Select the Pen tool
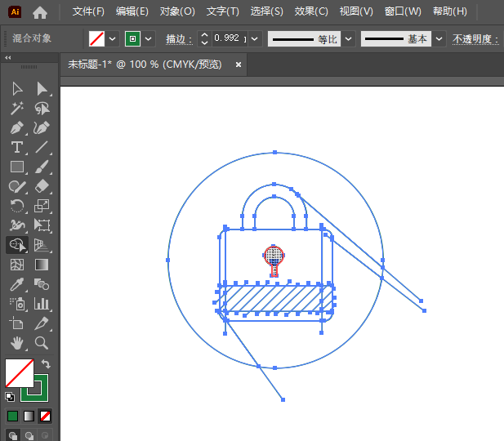504x441 pixels. [17, 128]
